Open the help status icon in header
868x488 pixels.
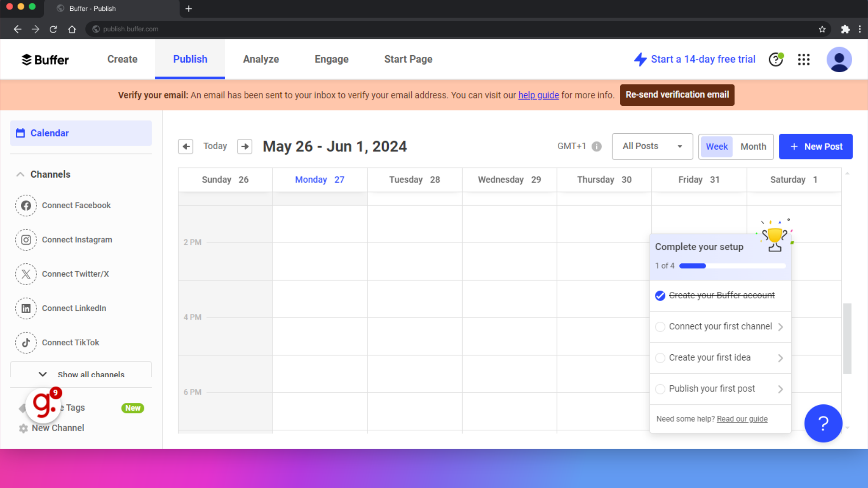click(x=776, y=59)
